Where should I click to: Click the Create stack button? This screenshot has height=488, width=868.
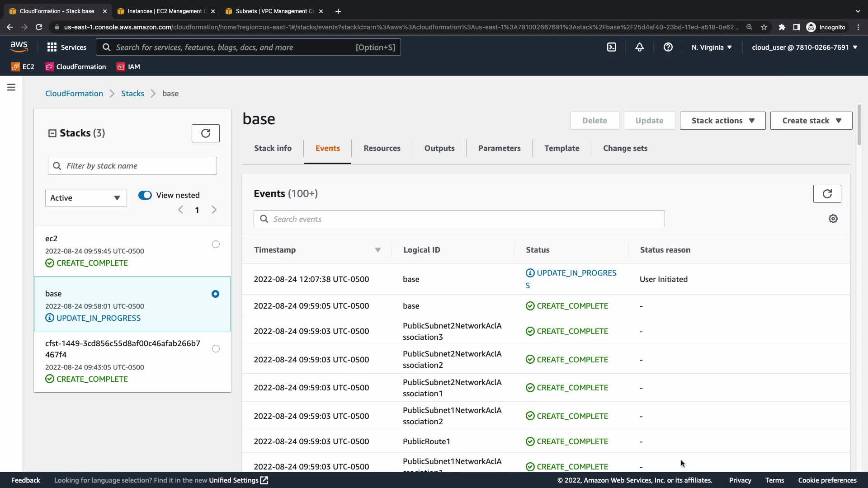click(x=811, y=121)
